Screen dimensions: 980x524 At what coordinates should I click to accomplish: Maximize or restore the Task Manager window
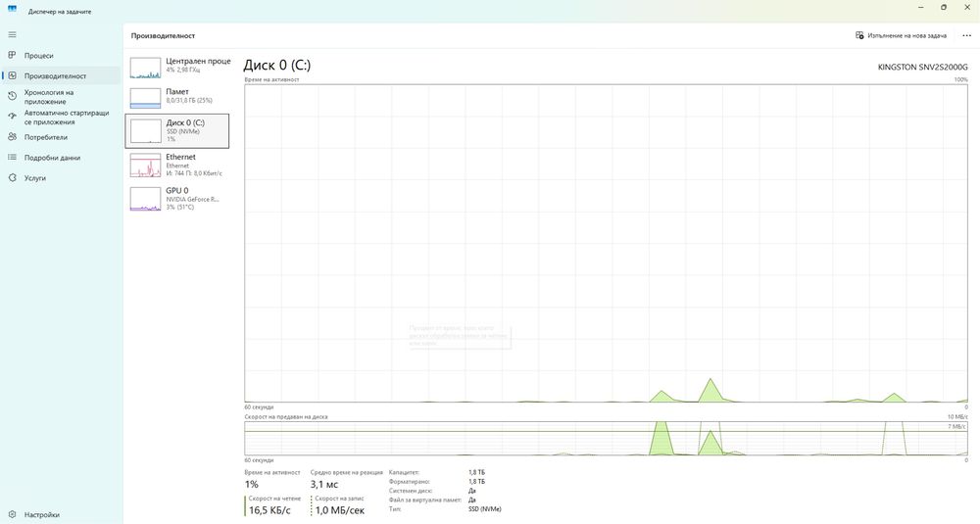[x=944, y=8]
